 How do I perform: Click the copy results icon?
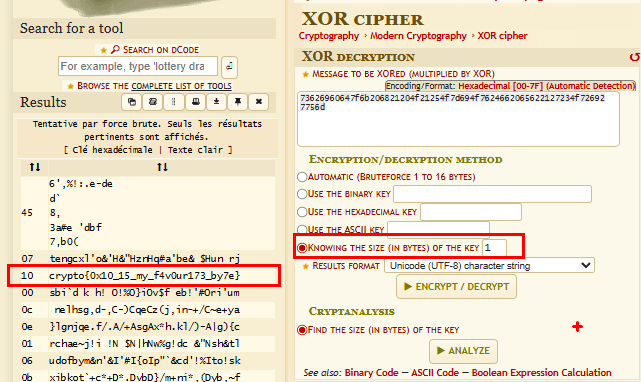[132, 102]
